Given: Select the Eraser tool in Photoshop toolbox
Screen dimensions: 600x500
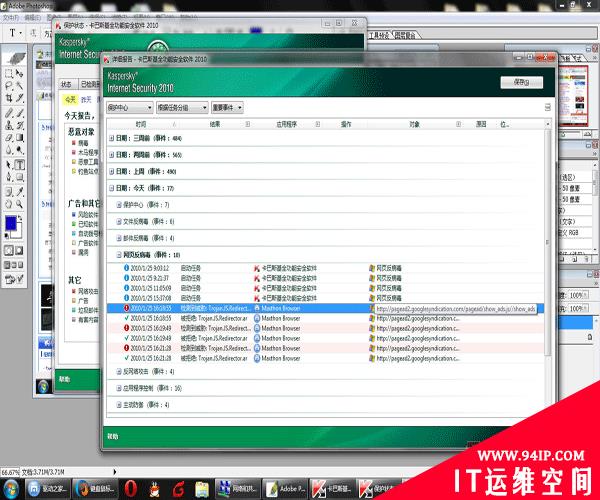Looking at the screenshot, I should (x=9, y=138).
